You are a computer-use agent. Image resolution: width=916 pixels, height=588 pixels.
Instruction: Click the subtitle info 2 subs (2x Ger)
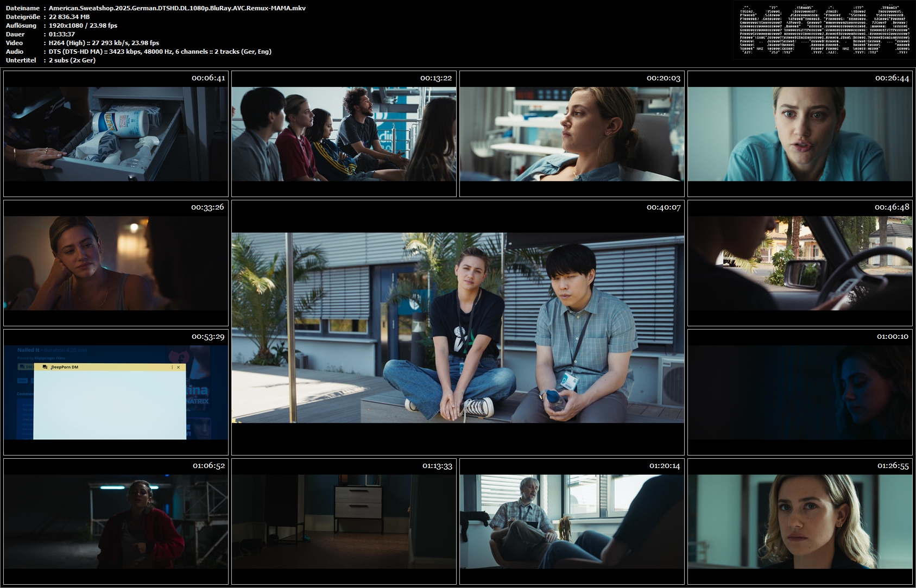[72, 60]
